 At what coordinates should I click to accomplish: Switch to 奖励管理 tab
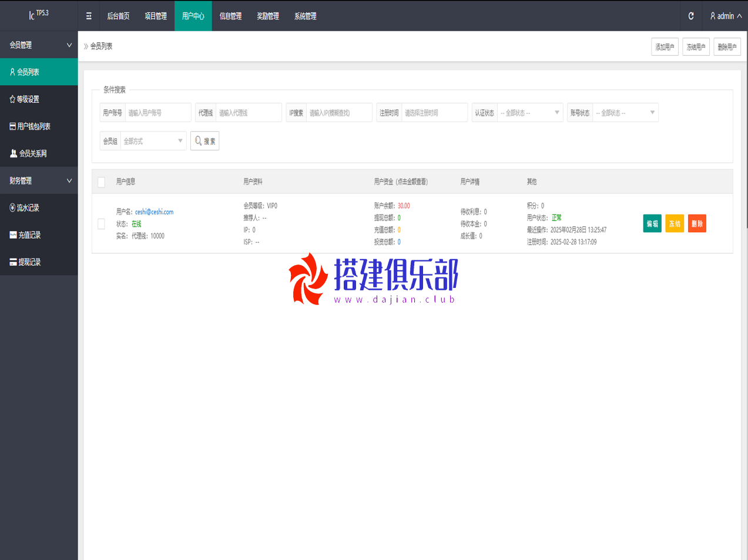click(268, 16)
